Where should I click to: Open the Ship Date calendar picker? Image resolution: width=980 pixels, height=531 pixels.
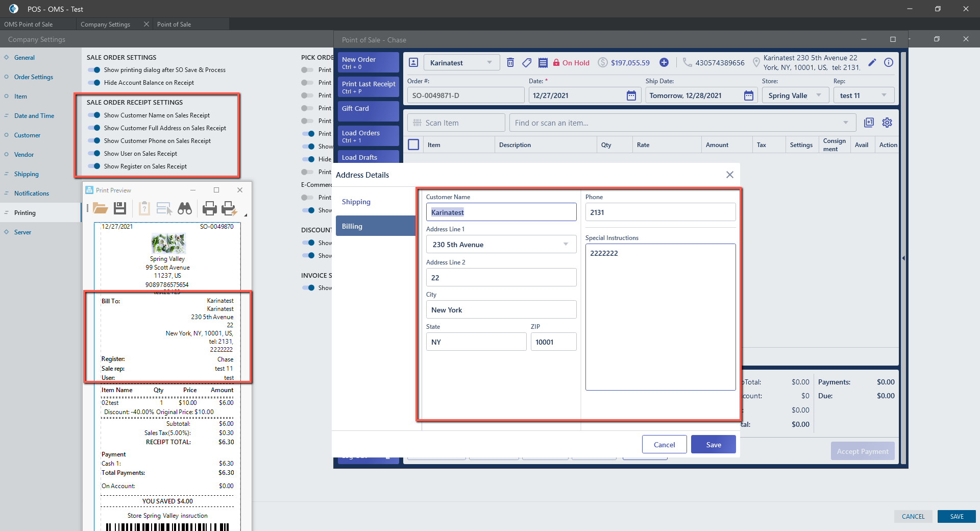[x=749, y=95]
